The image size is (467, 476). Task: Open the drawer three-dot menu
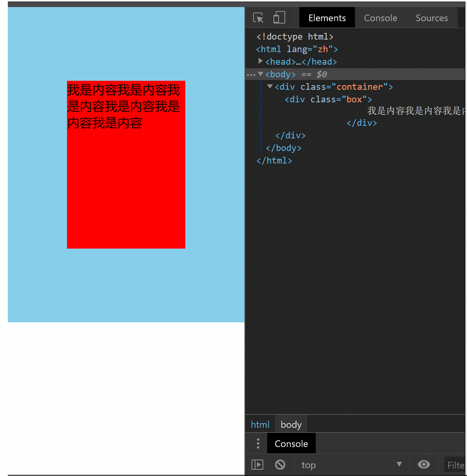[x=258, y=443]
